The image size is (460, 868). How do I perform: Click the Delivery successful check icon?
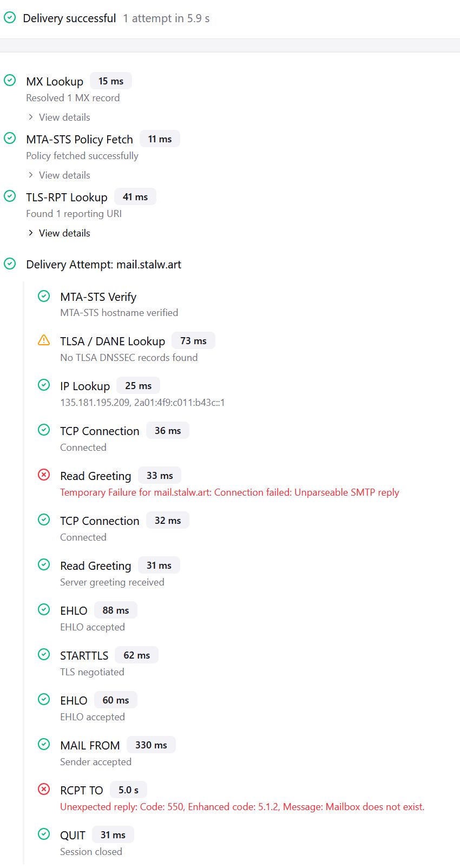[x=10, y=18]
